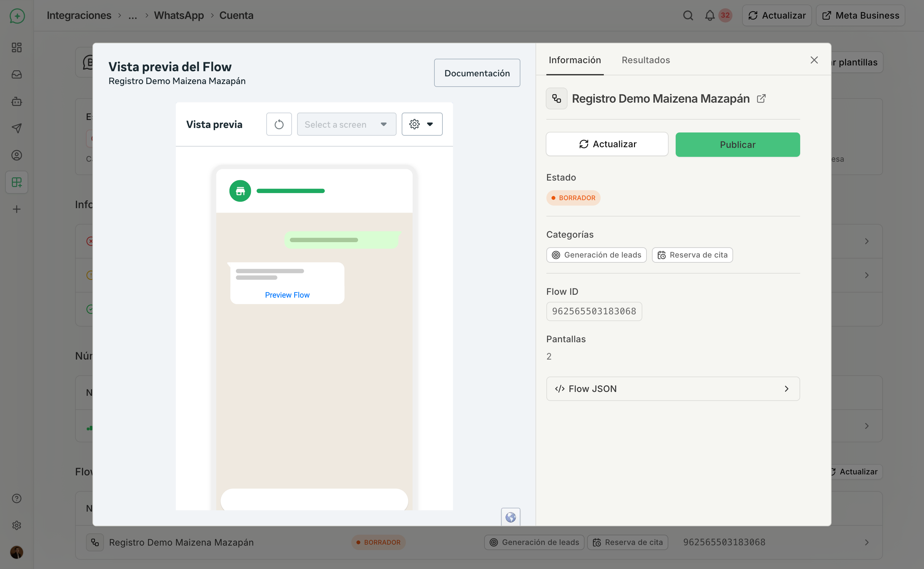Click the Registro Demo Maizena Mazapán table row
This screenshot has width=924, height=569.
point(479,542)
